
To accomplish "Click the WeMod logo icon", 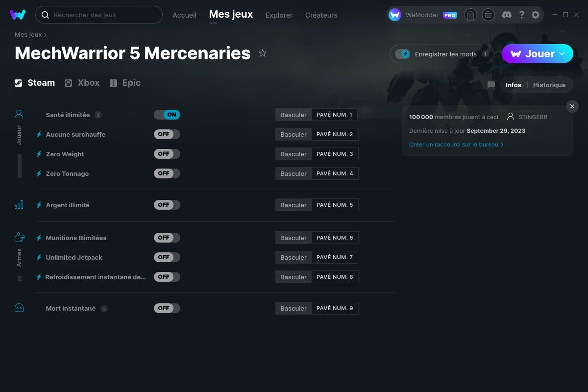I will [x=18, y=15].
